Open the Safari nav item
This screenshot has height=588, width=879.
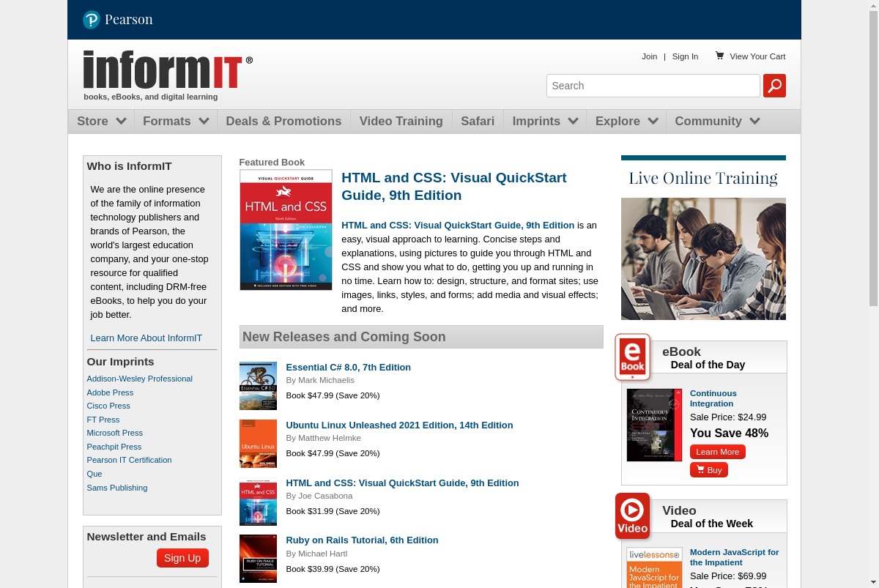pyautogui.click(x=478, y=122)
